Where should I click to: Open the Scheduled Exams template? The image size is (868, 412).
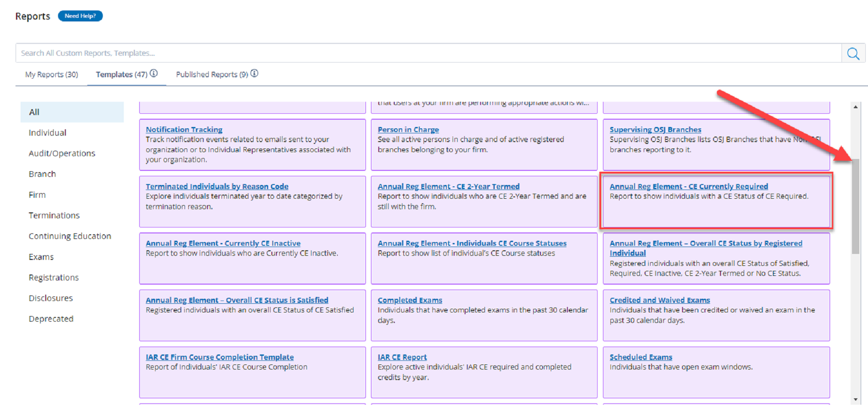pyautogui.click(x=640, y=357)
